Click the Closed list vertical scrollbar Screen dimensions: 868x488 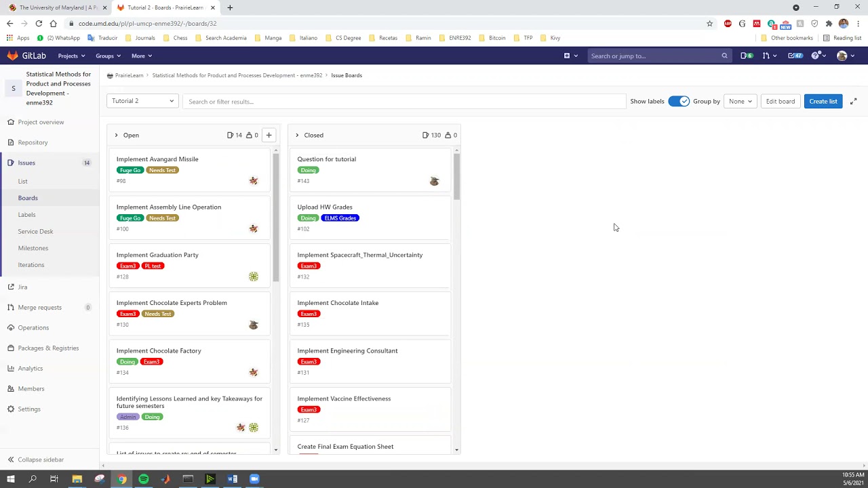coord(456,176)
